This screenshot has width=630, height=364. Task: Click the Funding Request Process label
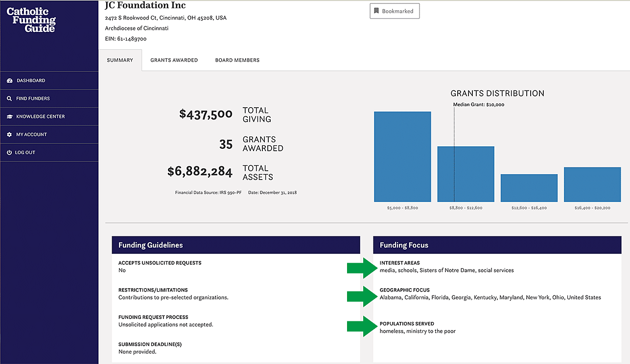(x=153, y=317)
